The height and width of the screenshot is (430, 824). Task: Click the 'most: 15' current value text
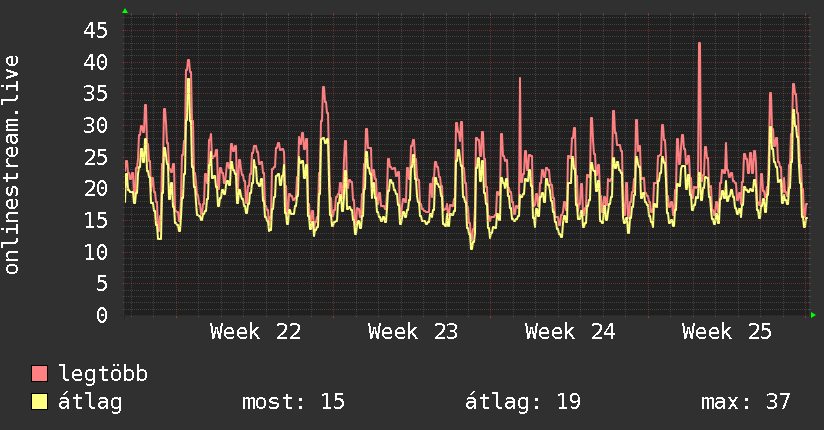click(x=293, y=402)
